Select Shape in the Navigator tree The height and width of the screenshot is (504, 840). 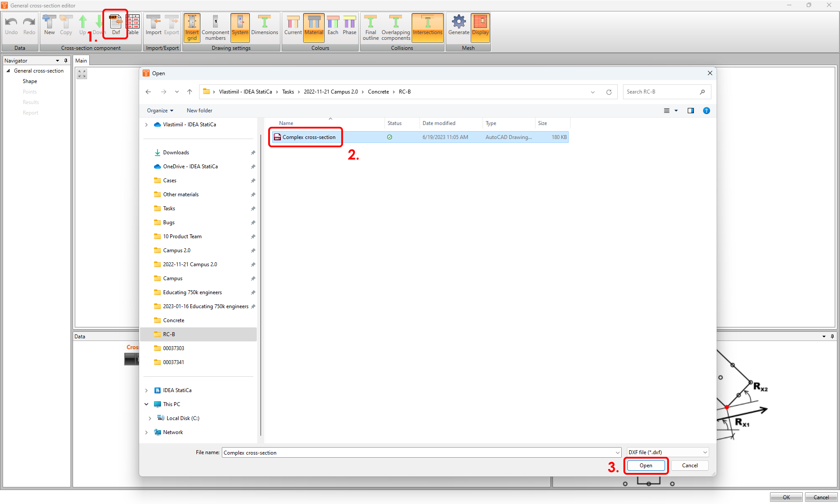coord(30,81)
